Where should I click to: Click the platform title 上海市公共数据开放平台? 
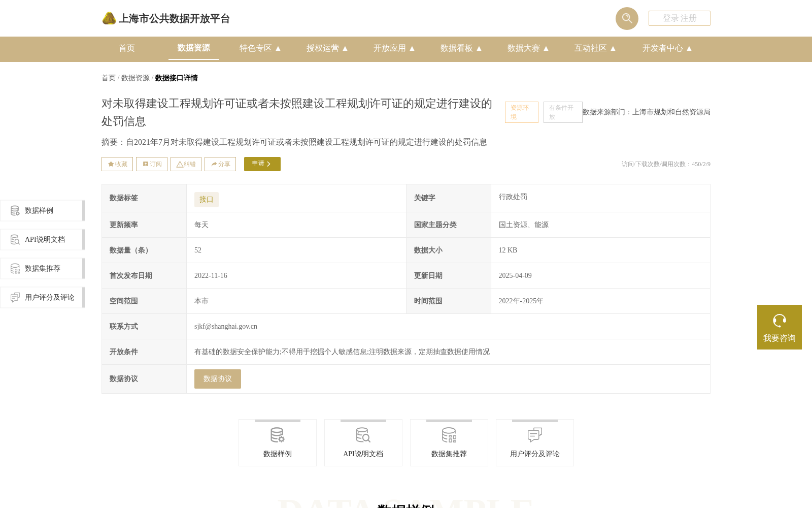coord(174,19)
